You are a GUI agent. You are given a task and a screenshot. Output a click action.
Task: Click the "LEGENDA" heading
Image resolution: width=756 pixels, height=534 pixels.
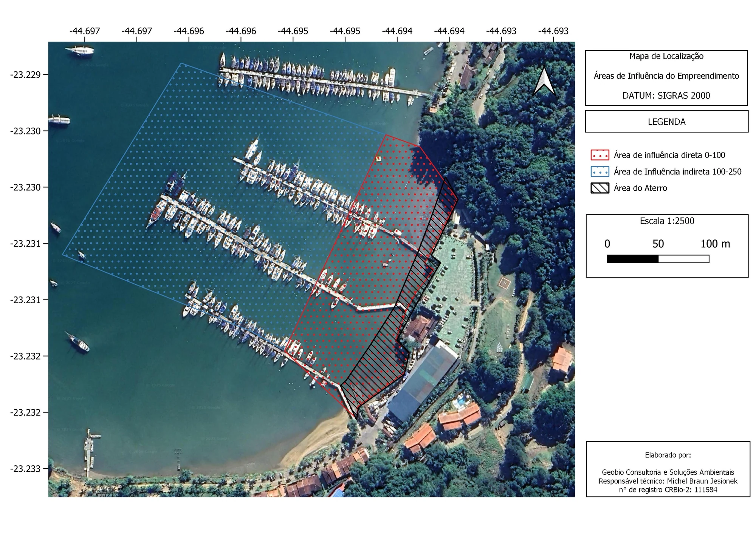(x=666, y=122)
